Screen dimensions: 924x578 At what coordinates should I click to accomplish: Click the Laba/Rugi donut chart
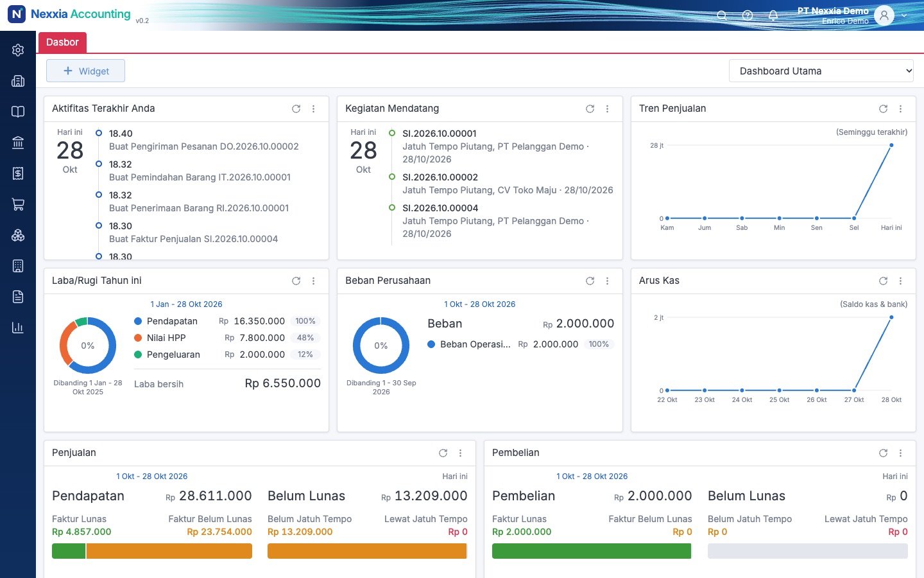88,346
